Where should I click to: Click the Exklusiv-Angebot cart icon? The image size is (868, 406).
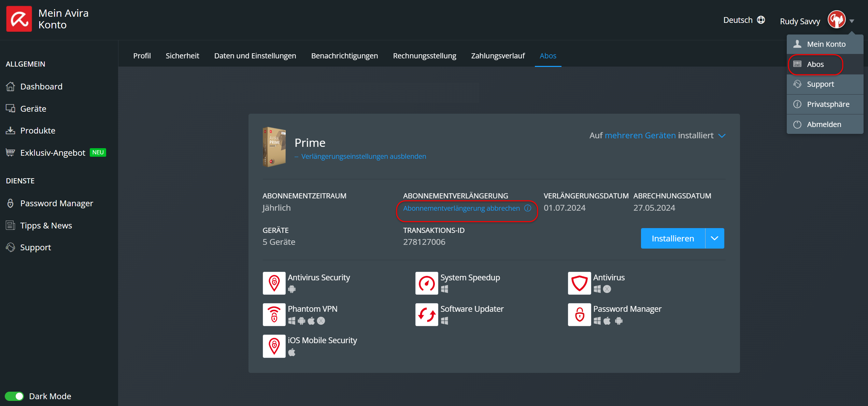point(11,153)
